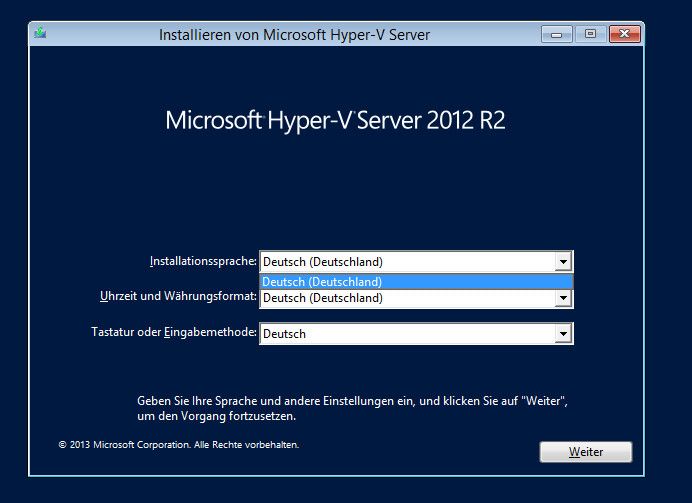Continue with the Weiter button

tap(586, 452)
